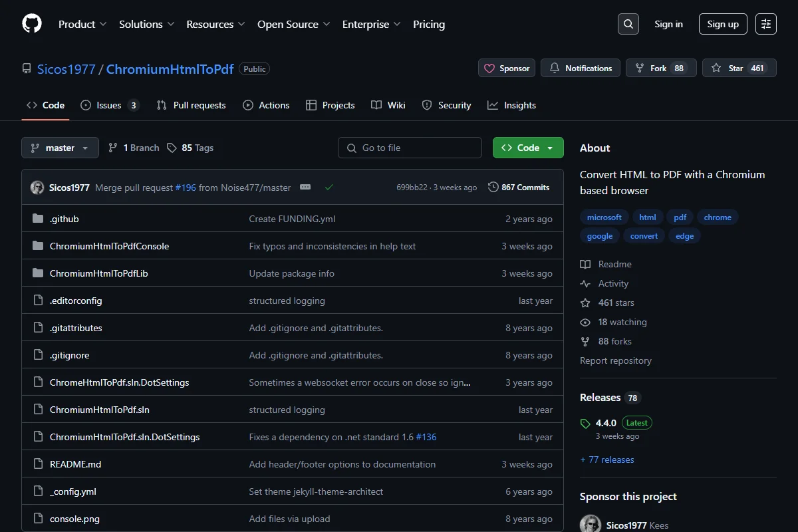
Task: Open the search magnifier button
Action: 628,24
